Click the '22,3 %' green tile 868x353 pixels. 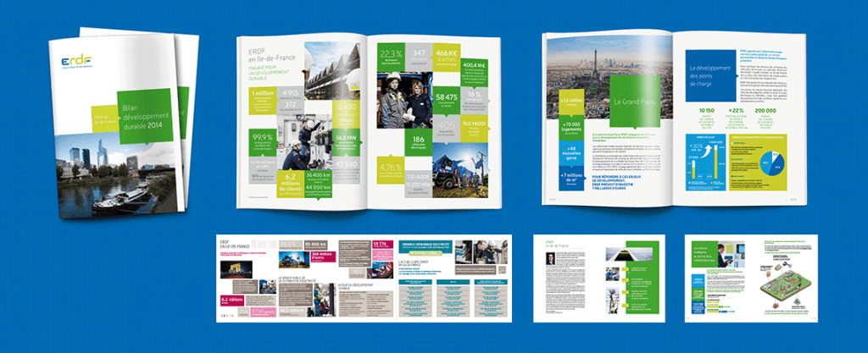(391, 59)
